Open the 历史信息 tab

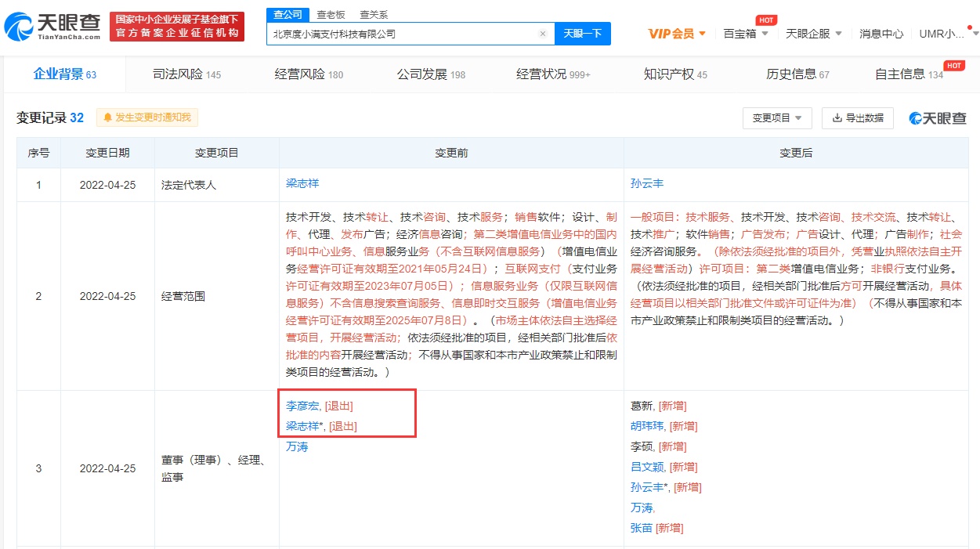tap(797, 74)
